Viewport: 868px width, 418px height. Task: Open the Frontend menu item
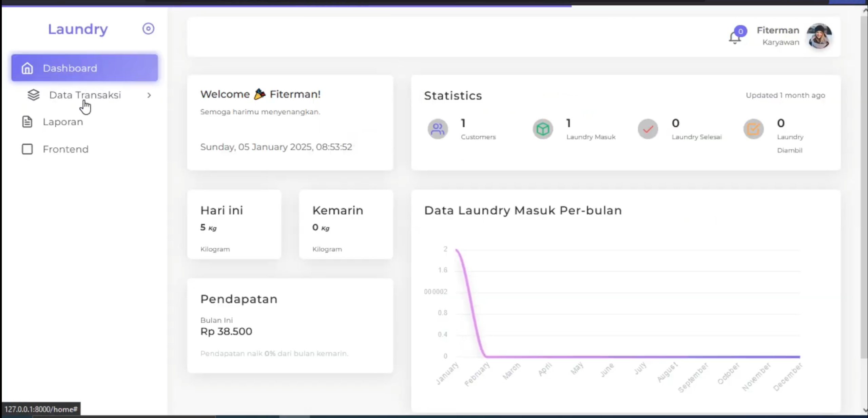(x=84, y=149)
